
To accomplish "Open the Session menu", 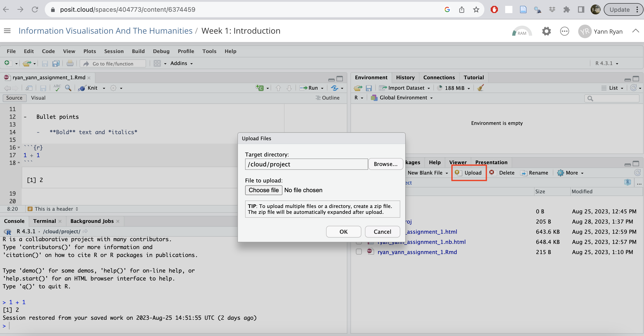I will pyautogui.click(x=114, y=51).
